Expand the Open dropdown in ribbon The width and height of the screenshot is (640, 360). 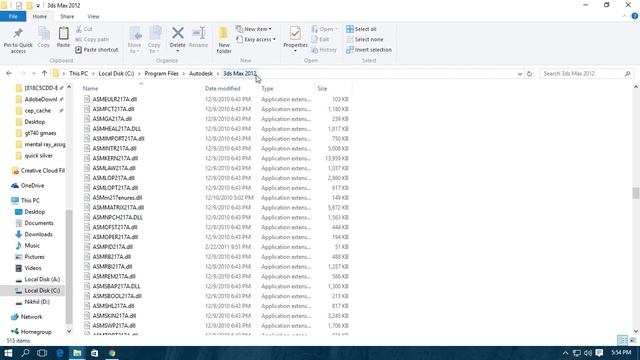325,29
